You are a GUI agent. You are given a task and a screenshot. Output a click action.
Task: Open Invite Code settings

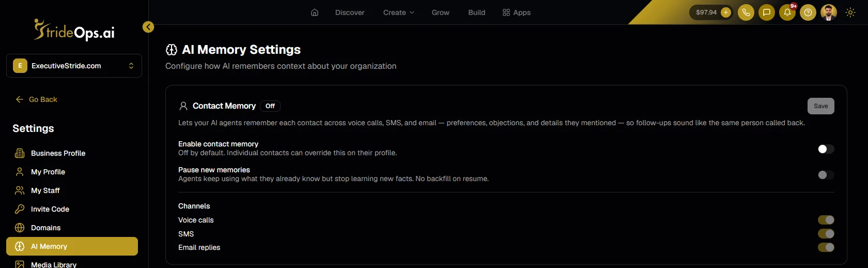click(x=72, y=209)
